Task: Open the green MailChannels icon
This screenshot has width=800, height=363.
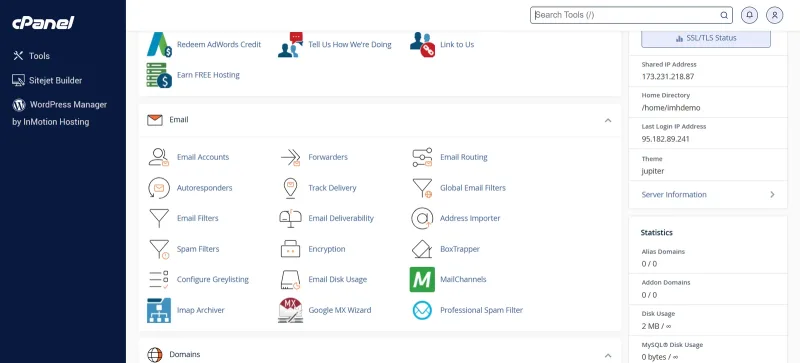Action: point(422,279)
